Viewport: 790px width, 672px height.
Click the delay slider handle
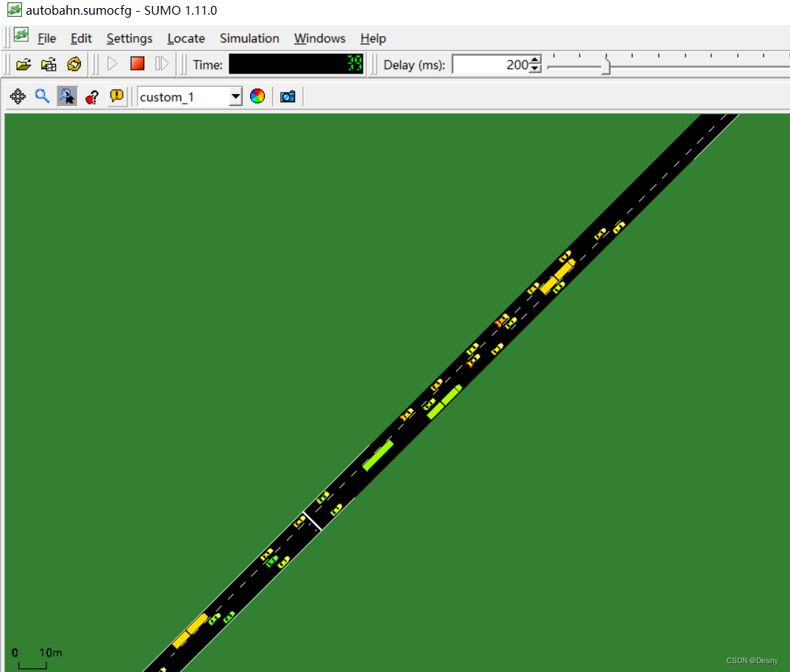pos(606,65)
